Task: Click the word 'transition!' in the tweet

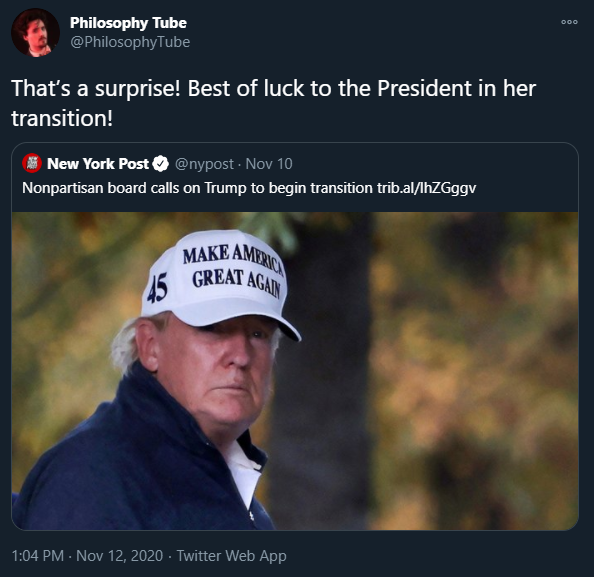Action: tap(62, 118)
